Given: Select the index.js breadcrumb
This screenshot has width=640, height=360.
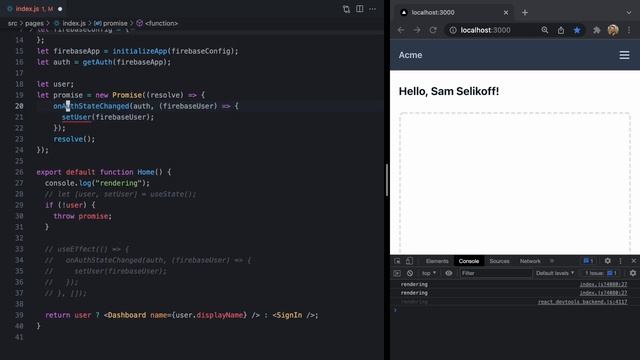Looking at the screenshot, I should tap(74, 23).
